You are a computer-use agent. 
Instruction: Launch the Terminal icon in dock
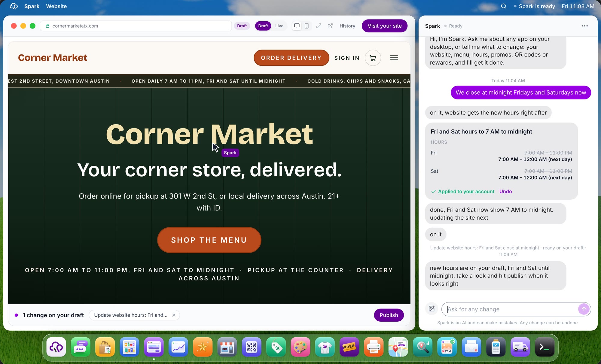[x=545, y=347]
